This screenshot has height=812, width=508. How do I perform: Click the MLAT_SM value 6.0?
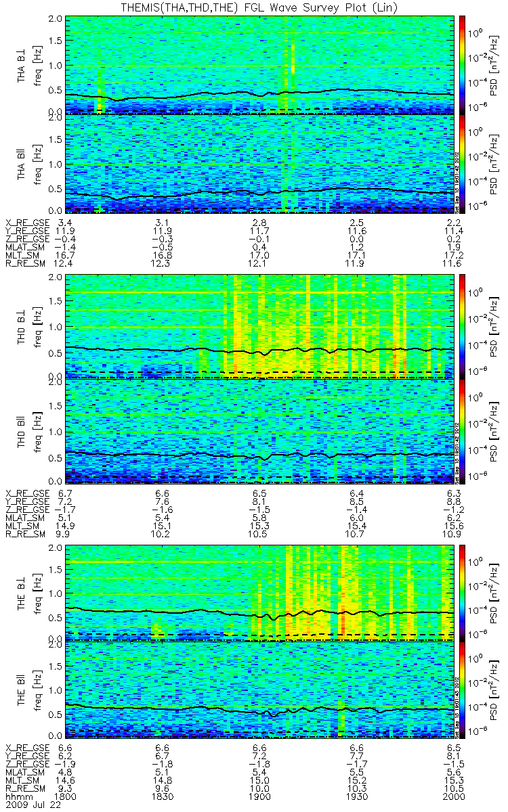(x=356, y=517)
